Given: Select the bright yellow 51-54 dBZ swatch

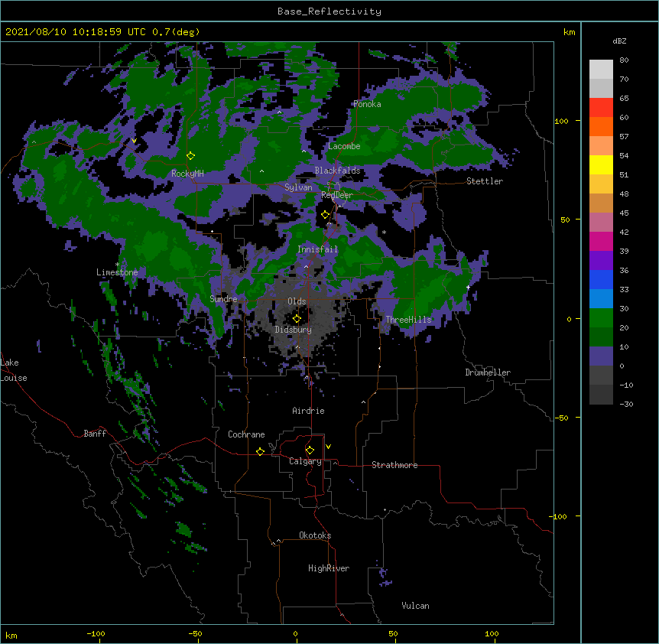Looking at the screenshot, I should (x=601, y=164).
